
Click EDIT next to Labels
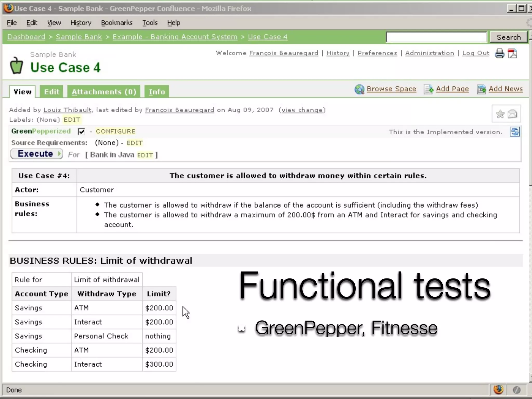(x=72, y=120)
